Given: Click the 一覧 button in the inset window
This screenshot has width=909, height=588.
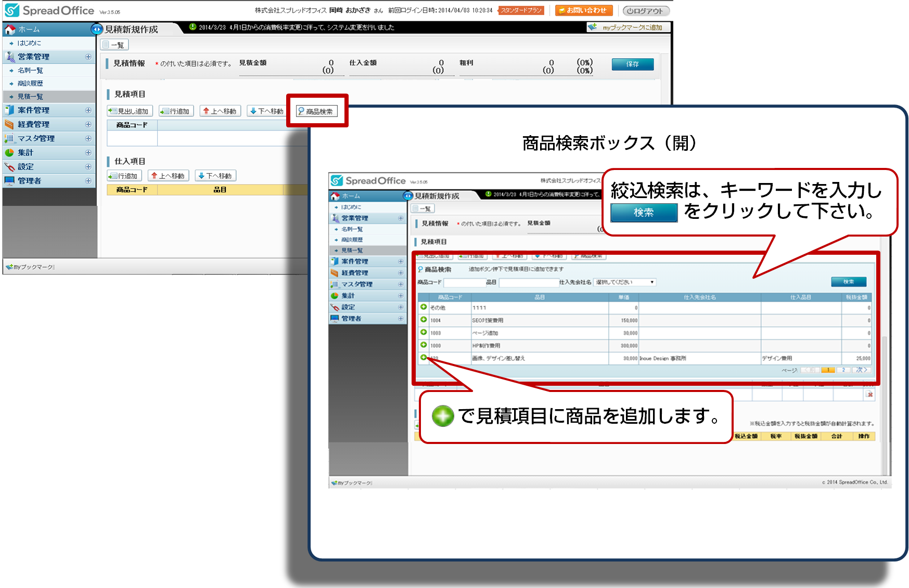Looking at the screenshot, I should click(x=423, y=208).
